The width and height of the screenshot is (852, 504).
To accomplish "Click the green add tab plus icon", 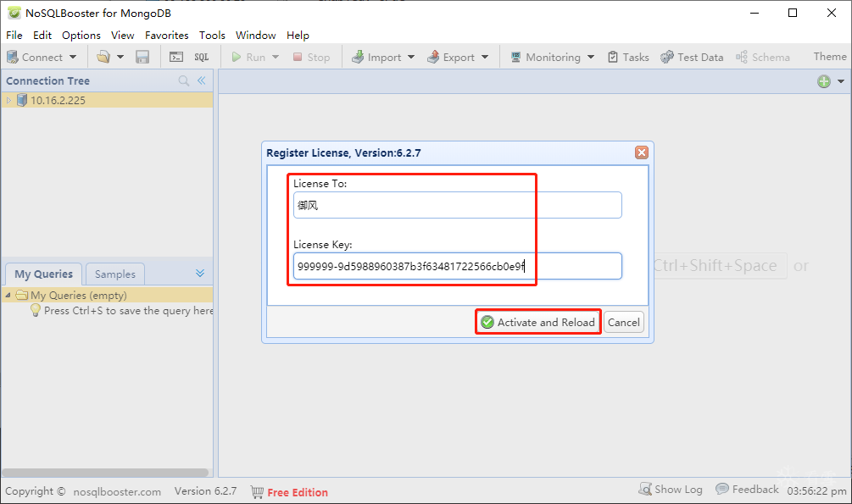I will tap(824, 81).
